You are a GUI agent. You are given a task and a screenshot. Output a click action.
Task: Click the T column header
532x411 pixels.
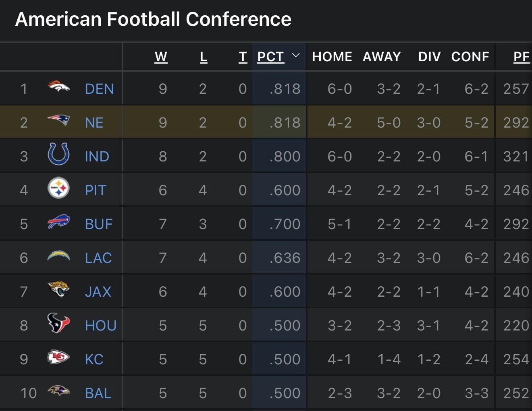click(x=243, y=56)
